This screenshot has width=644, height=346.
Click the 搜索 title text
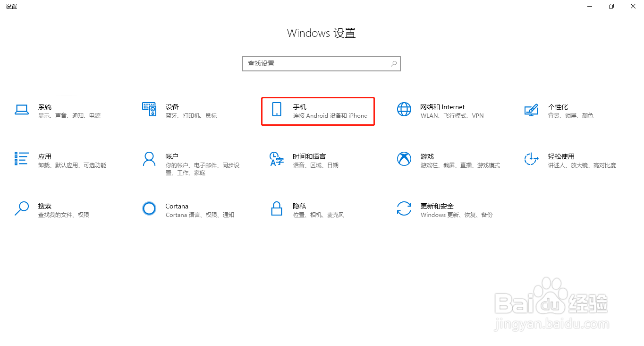pos(45,206)
